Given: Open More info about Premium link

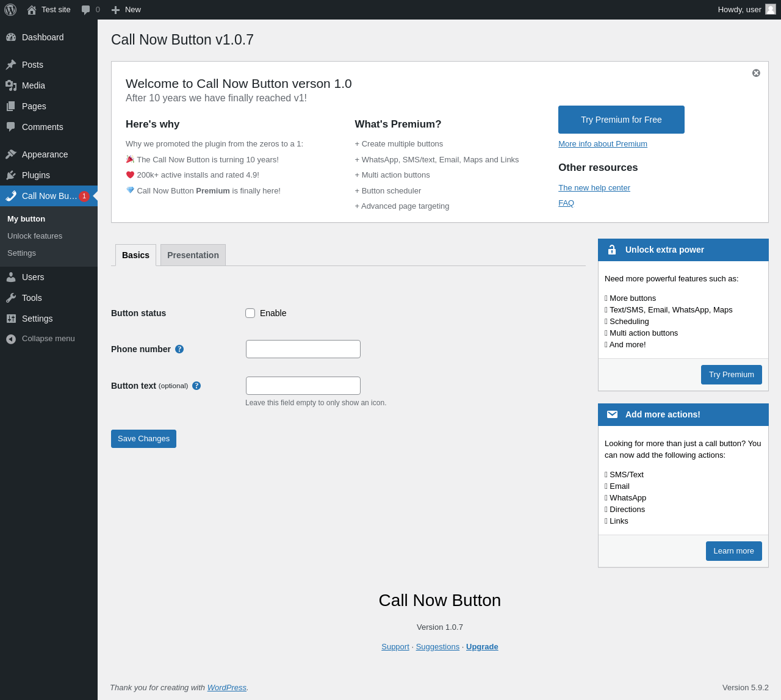Looking at the screenshot, I should pos(603,144).
